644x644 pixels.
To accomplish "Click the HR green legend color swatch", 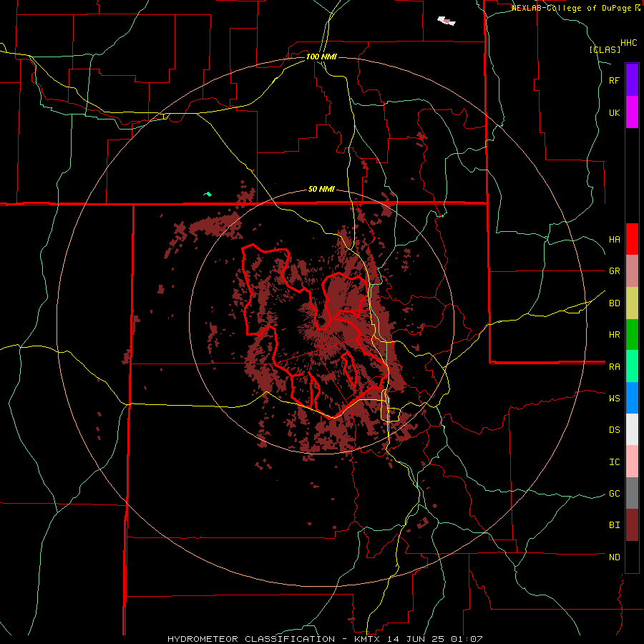I will (632, 335).
